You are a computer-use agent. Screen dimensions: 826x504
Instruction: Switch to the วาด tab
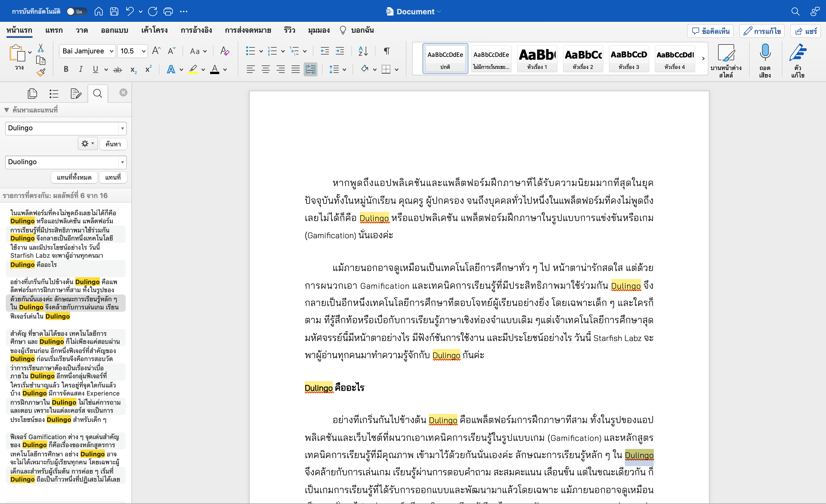(82, 30)
